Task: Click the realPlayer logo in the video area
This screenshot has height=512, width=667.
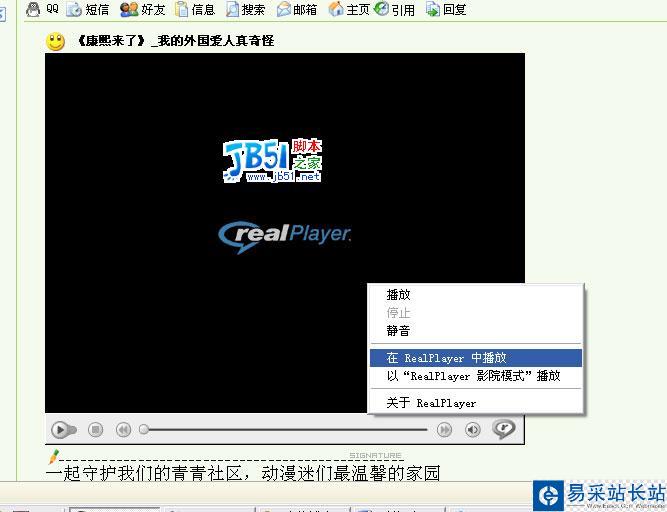Action: [285, 237]
